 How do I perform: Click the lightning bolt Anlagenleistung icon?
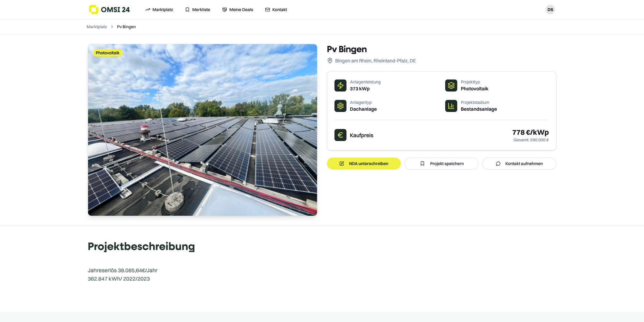pyautogui.click(x=340, y=85)
